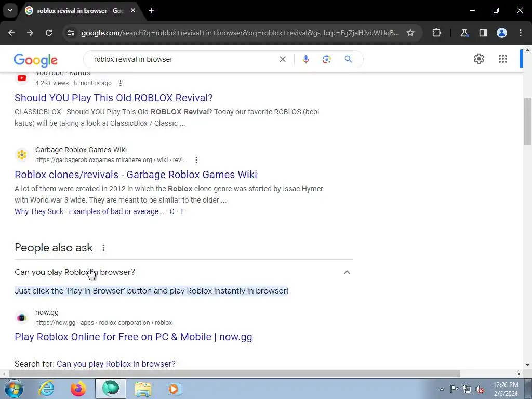Open People also ask options menu
The height and width of the screenshot is (399, 532).
[x=103, y=248]
